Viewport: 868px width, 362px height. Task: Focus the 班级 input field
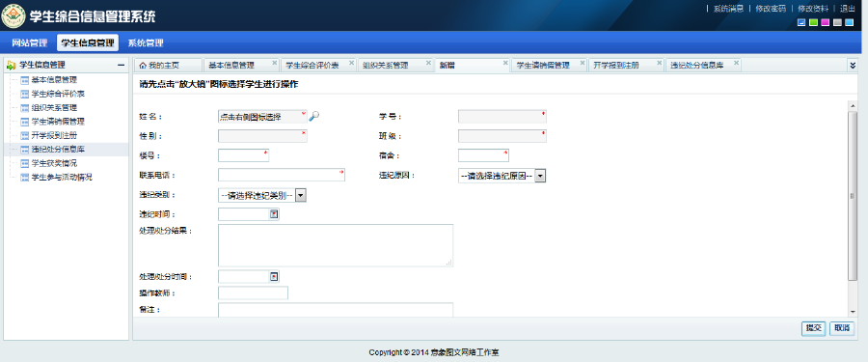pyautogui.click(x=502, y=136)
